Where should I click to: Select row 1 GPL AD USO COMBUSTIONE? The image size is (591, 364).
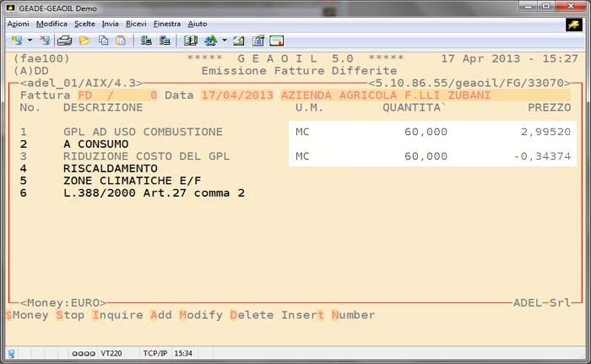click(x=143, y=132)
